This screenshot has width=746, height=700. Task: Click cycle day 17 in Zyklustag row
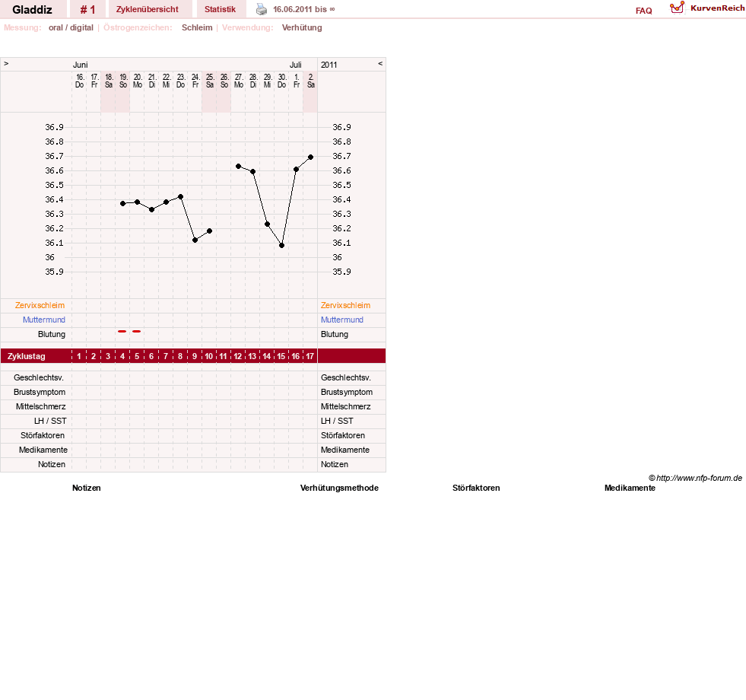(310, 356)
